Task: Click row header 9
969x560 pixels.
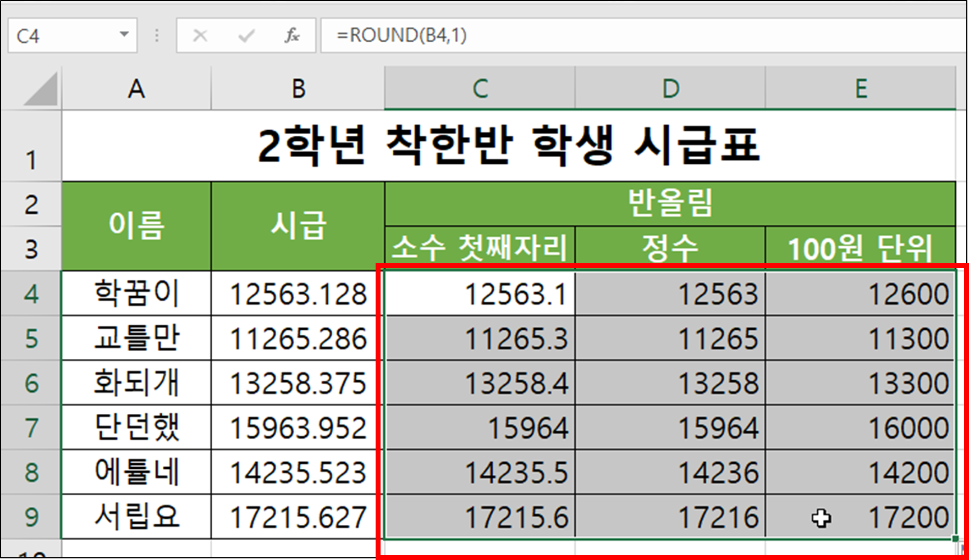Action: pos(31,517)
